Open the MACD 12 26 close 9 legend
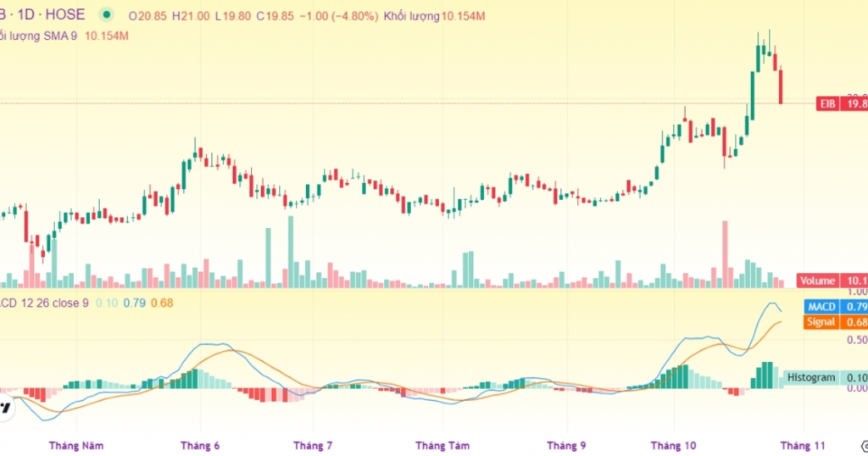Image resolution: width=868 pixels, height=456 pixels. pyautogui.click(x=44, y=303)
